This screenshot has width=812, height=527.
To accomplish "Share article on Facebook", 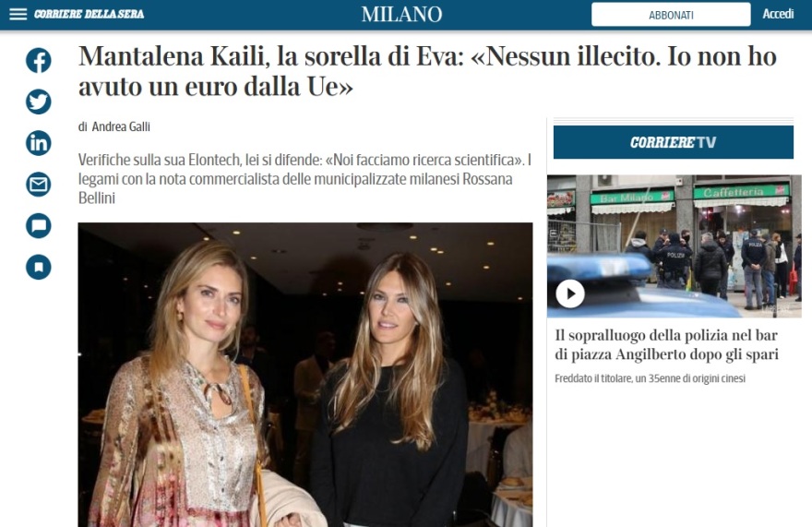I will [39, 60].
